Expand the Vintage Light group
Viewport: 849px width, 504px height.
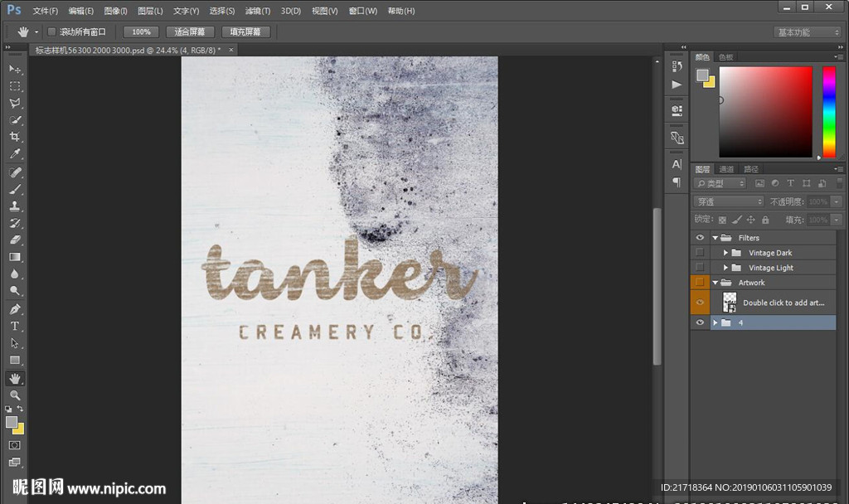[725, 268]
